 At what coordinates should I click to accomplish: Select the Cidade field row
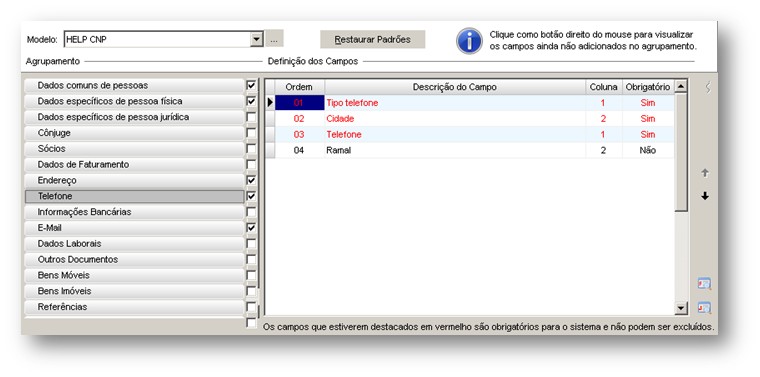point(470,119)
